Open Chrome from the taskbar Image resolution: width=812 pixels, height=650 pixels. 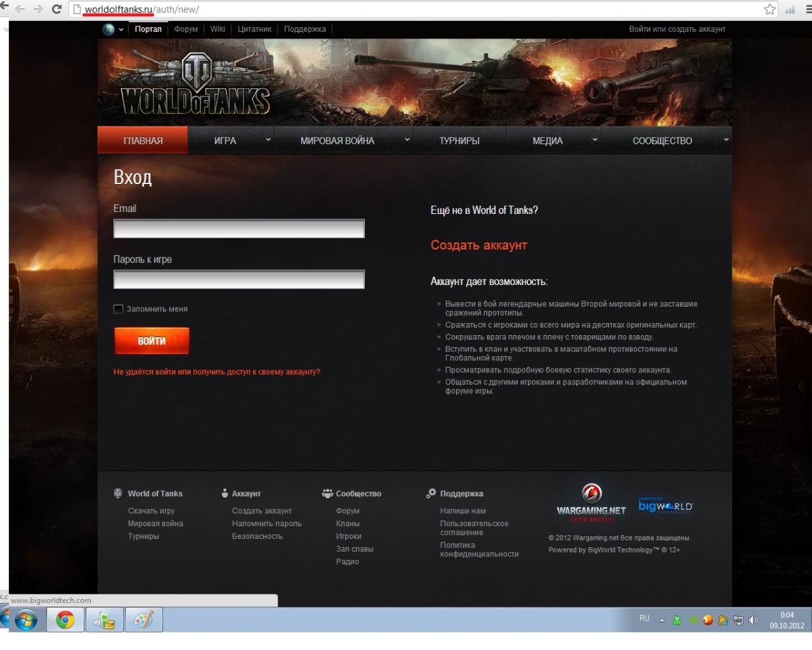[x=66, y=620]
